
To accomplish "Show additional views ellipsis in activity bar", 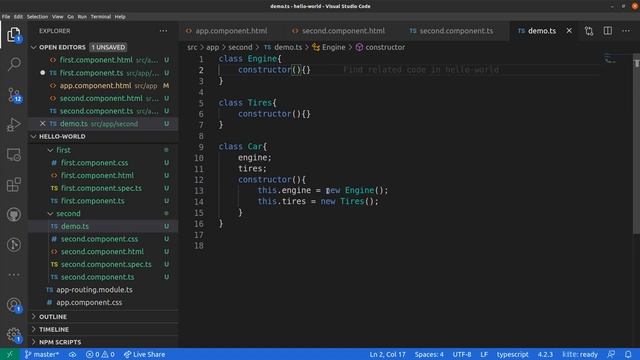I will pos(14,275).
